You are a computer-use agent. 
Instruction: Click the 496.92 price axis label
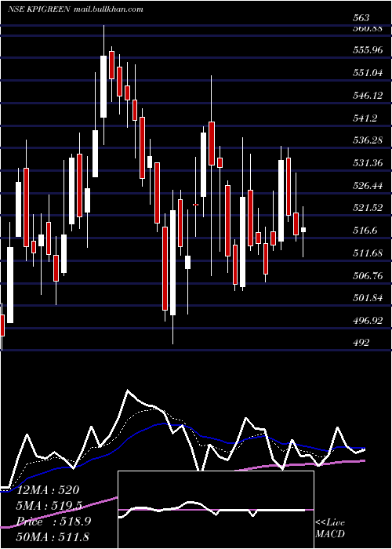click(x=368, y=321)
